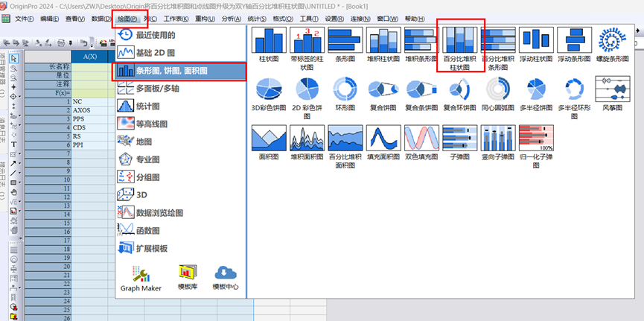The height and width of the screenshot is (321, 644).
Task: Select the 竖向子弹图 vertical bullet chart
Action: coord(498,143)
